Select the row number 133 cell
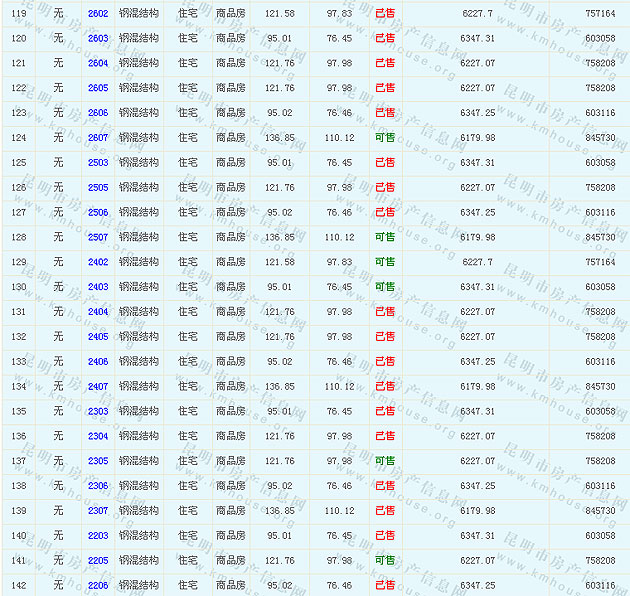The image size is (630, 596). point(19,362)
